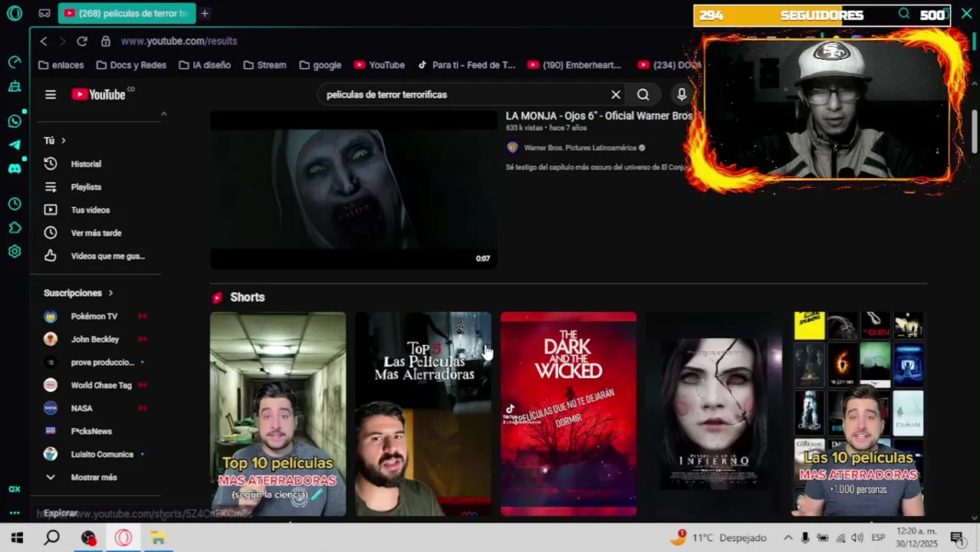Switch to Opera GX on the taskbar
The width and height of the screenshot is (980, 552).
click(123, 537)
